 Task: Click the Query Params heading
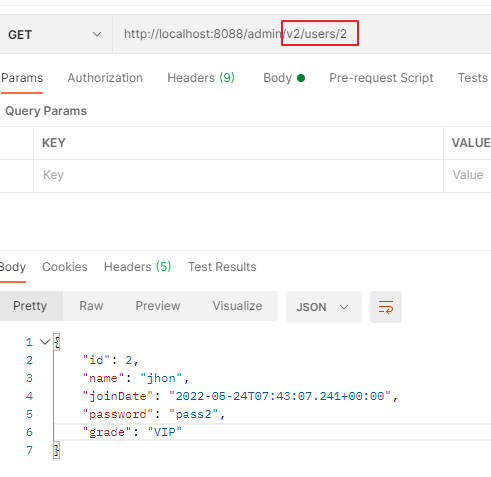[46, 111]
